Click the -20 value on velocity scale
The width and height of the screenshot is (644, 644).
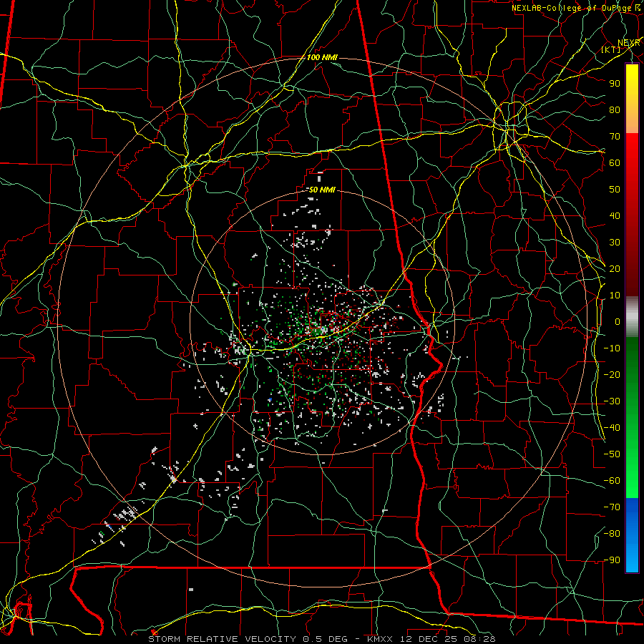(x=612, y=375)
